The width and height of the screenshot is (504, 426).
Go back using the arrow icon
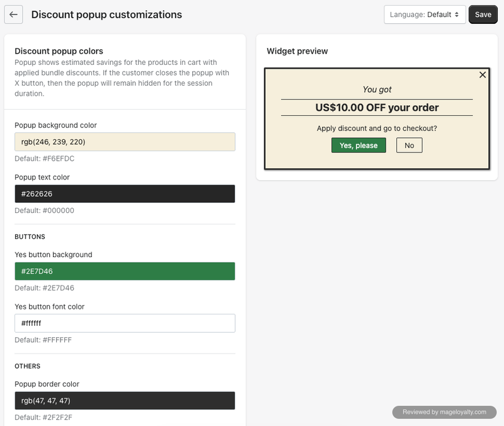click(13, 14)
